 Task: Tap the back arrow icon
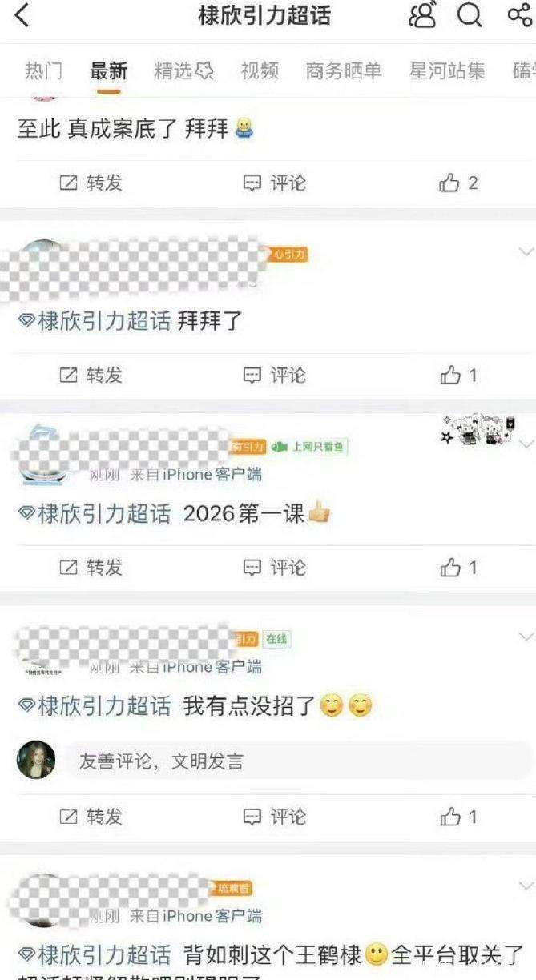22,14
